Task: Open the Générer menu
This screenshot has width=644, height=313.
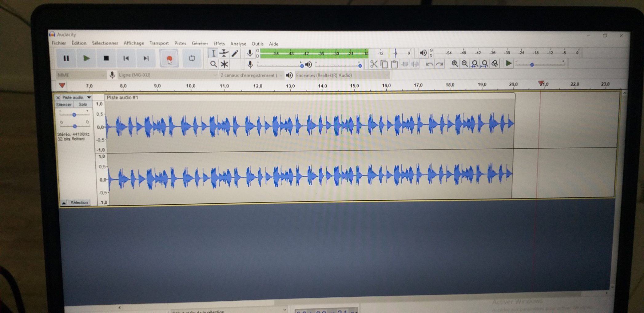Action: [x=200, y=43]
